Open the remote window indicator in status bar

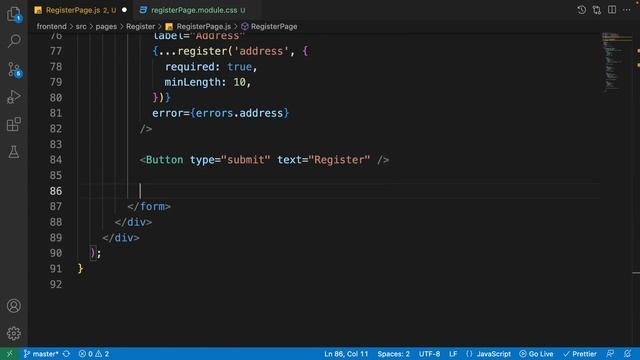pos(9,354)
